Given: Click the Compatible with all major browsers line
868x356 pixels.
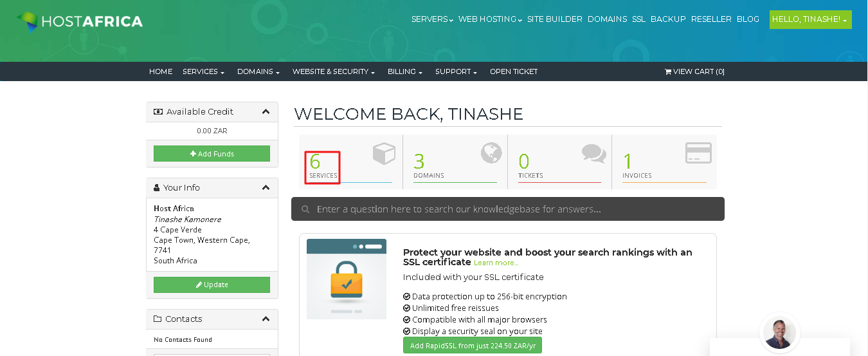Looking at the screenshot, I should (x=475, y=320).
